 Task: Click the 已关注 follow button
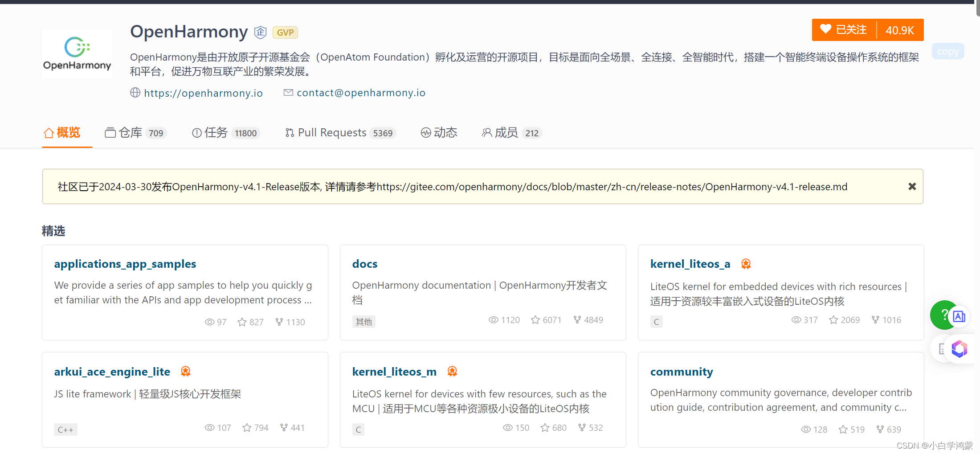844,30
